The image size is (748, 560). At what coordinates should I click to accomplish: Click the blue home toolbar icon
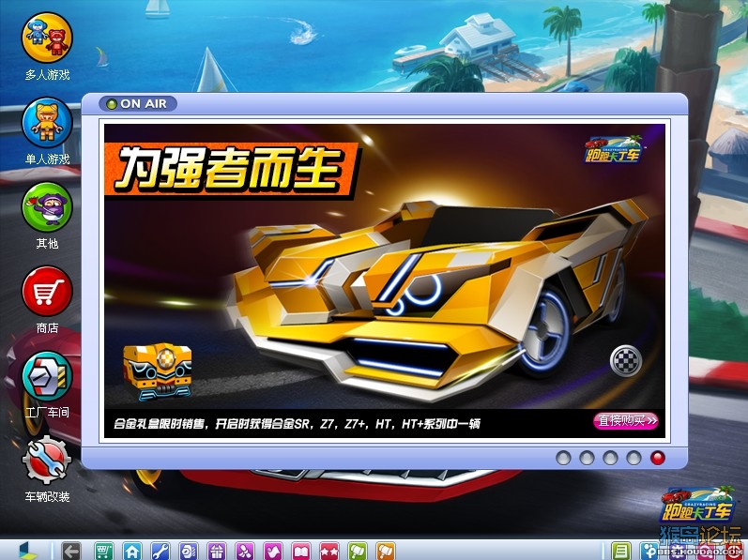point(131,552)
